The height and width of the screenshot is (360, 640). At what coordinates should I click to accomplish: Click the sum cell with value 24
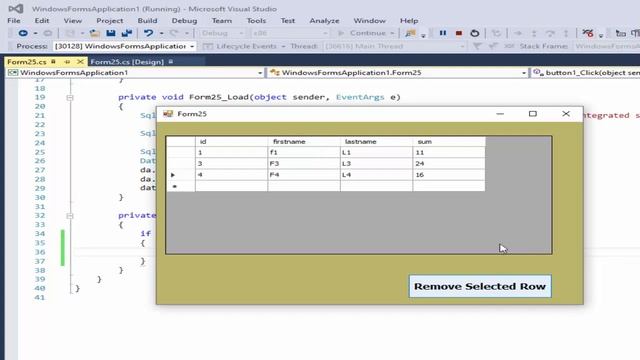449,163
